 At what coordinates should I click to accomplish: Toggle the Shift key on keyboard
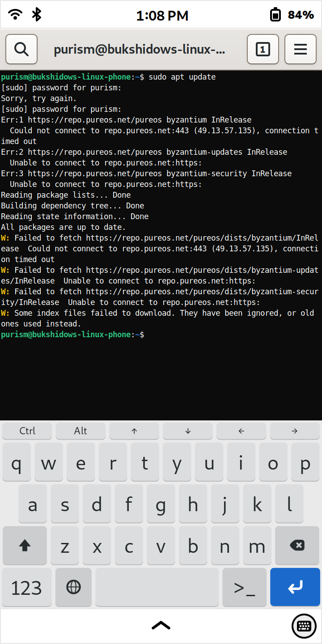tap(25, 545)
